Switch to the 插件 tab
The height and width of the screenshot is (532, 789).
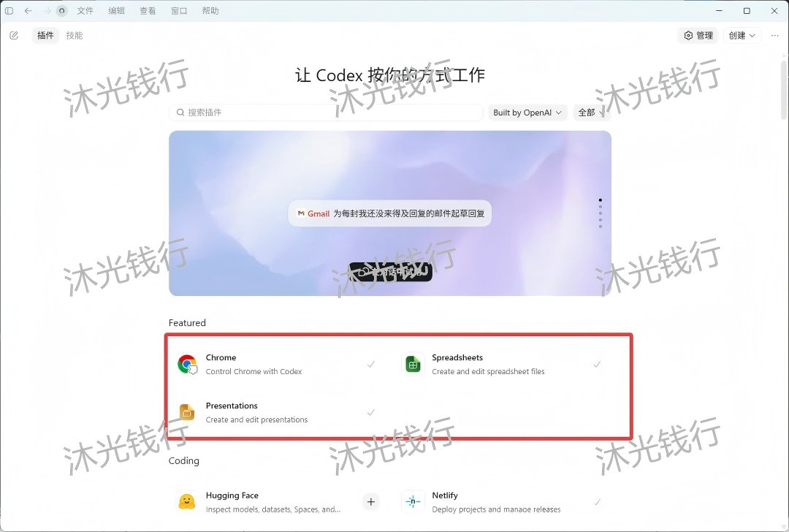coord(45,35)
